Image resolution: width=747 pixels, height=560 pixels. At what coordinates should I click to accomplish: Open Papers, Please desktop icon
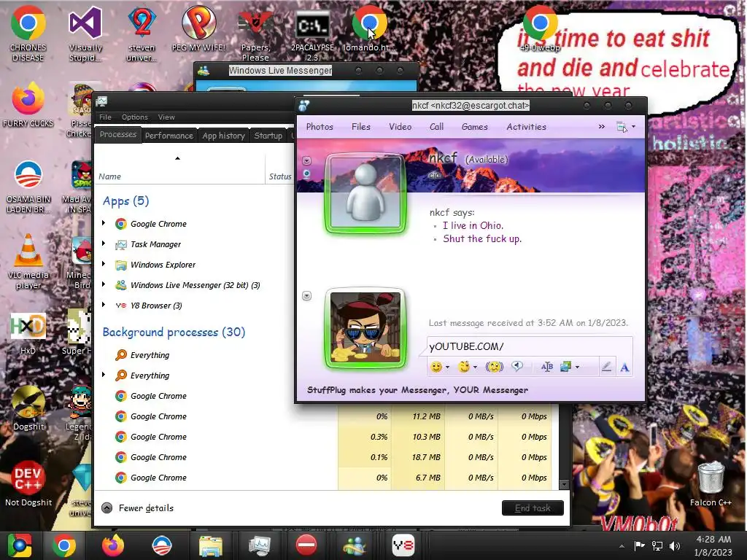tap(255, 34)
